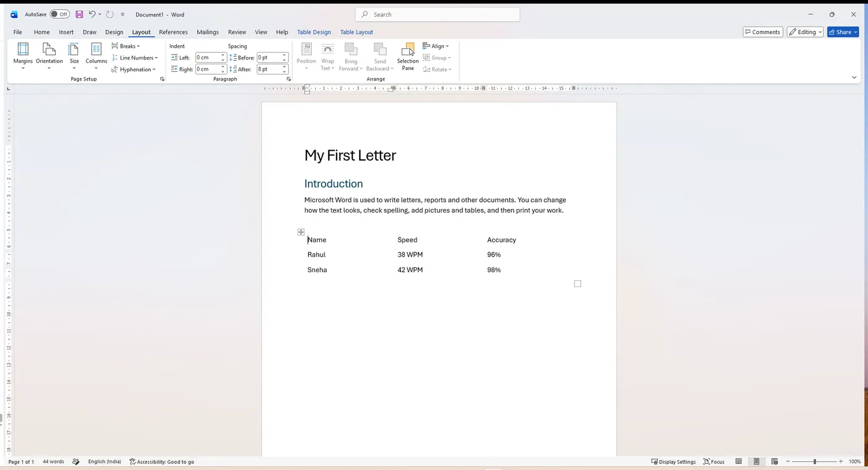
Task: Switch to Print Layout view
Action: point(756,461)
